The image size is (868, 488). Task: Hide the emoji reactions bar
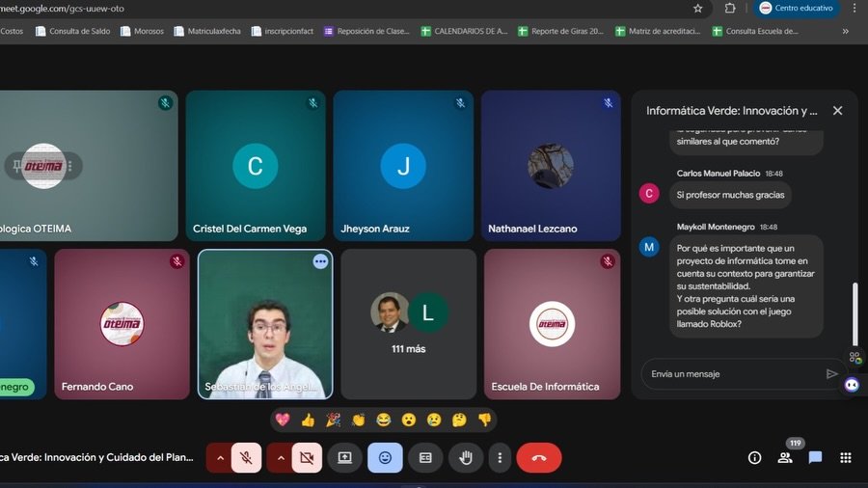click(x=385, y=458)
